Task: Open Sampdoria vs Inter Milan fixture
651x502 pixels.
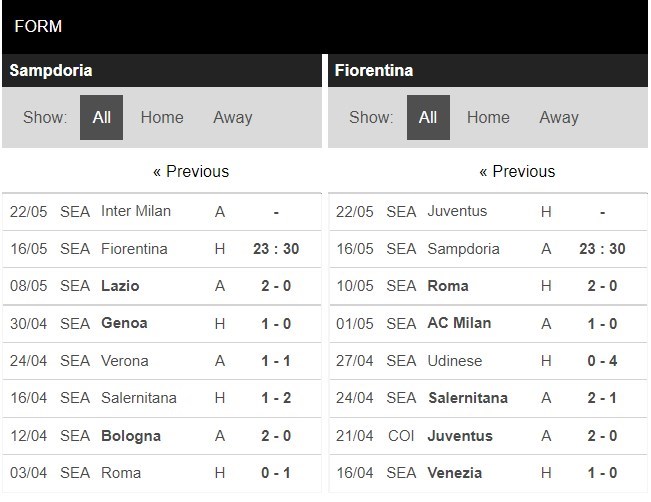Action: 136,211
